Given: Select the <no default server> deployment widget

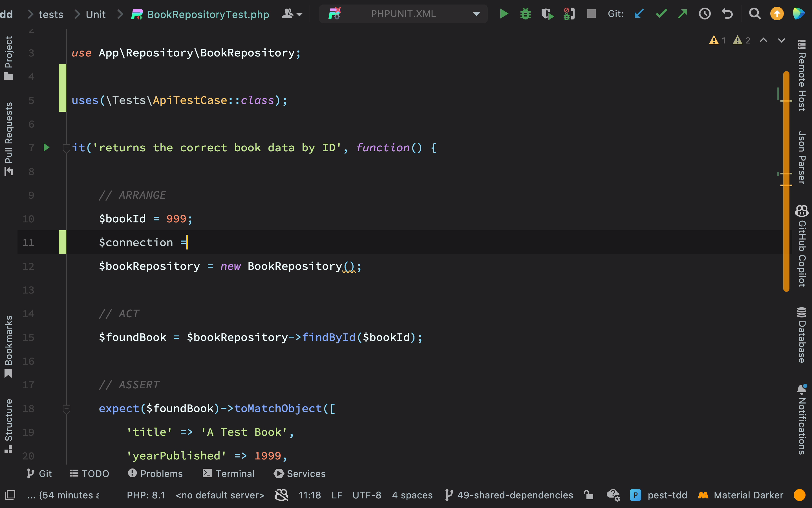Looking at the screenshot, I should coord(220,495).
